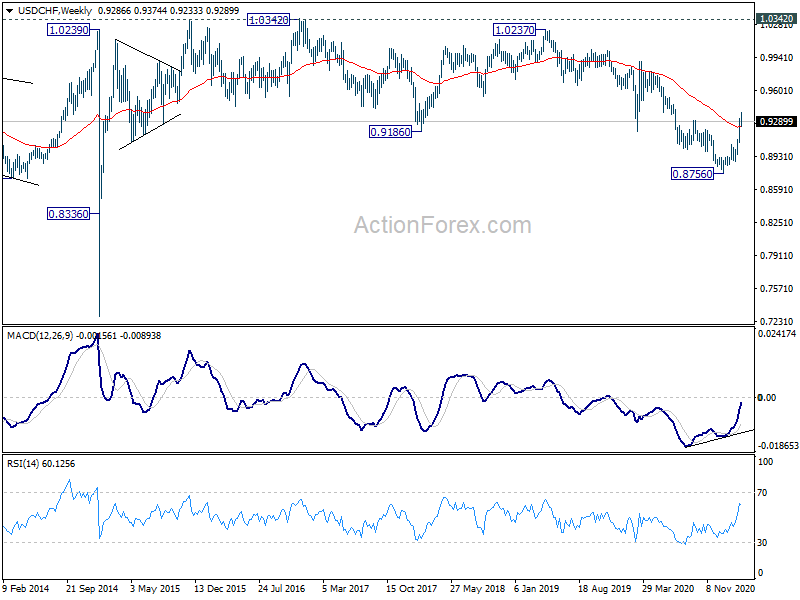The height and width of the screenshot is (600, 800).
Task: Click the 13 Dec 2015 date label
Action: (x=219, y=589)
